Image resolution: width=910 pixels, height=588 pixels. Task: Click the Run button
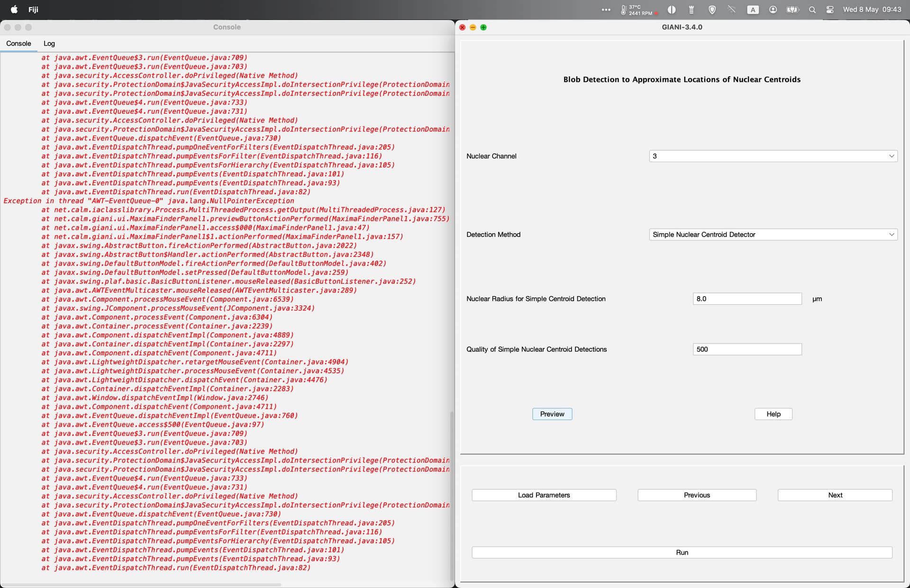(x=682, y=552)
